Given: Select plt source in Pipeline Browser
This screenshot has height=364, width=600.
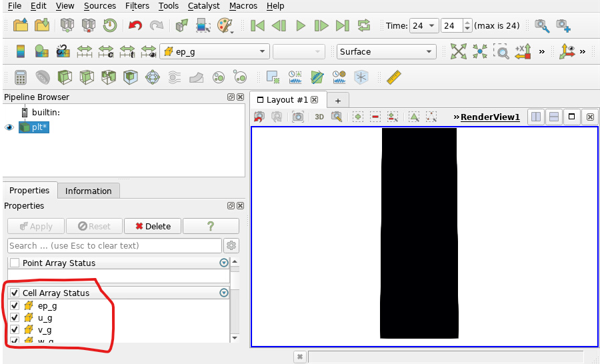Looking at the screenshot, I should point(34,127).
